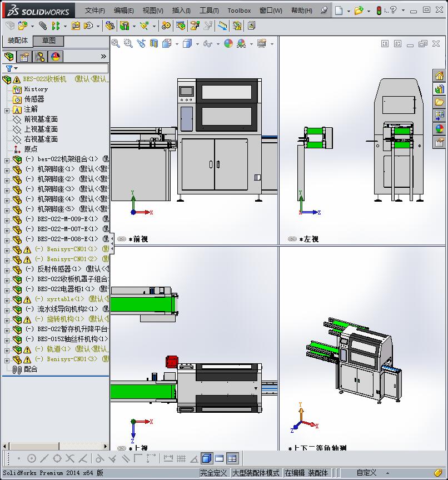Click the Section View icon
448x480 pixels.
(x=154, y=43)
